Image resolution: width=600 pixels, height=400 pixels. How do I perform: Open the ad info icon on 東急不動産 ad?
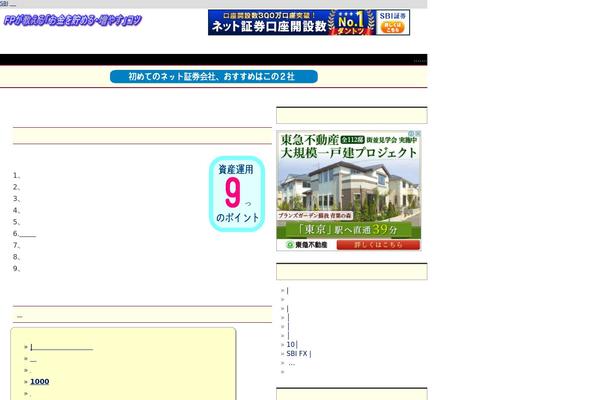[411, 134]
